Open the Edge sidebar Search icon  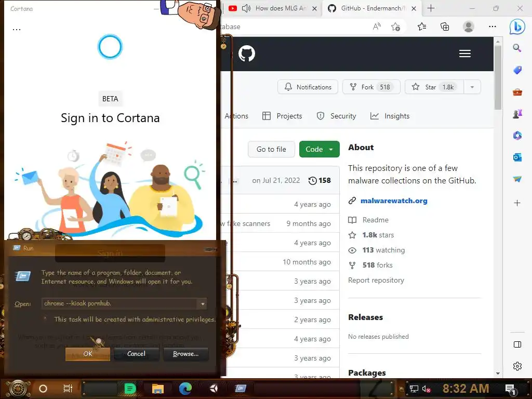(517, 48)
